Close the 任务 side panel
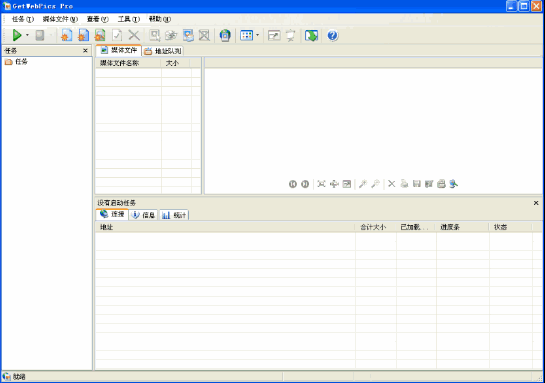 point(85,51)
